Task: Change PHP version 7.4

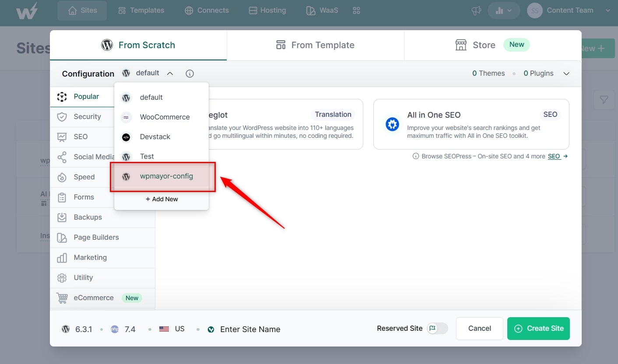Action: (123, 329)
